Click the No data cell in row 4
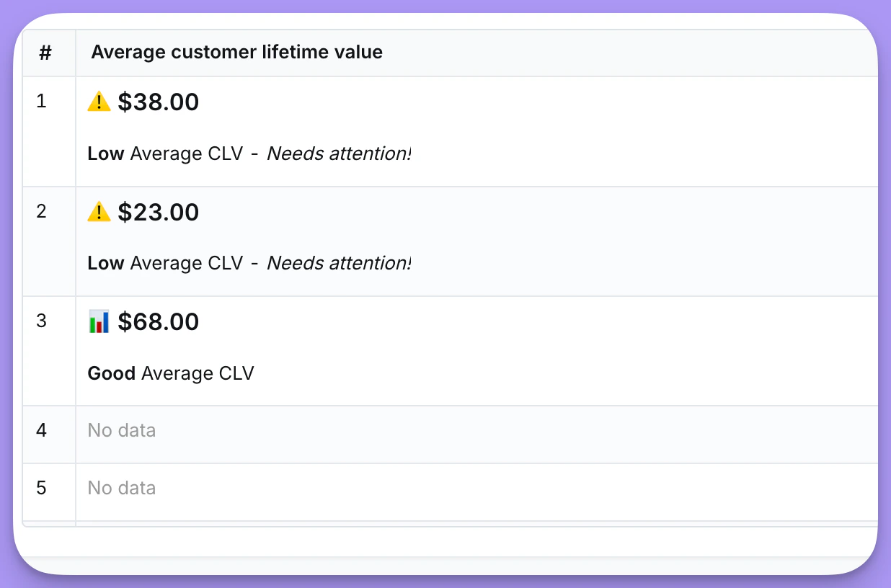This screenshot has height=588, width=891. (x=120, y=429)
